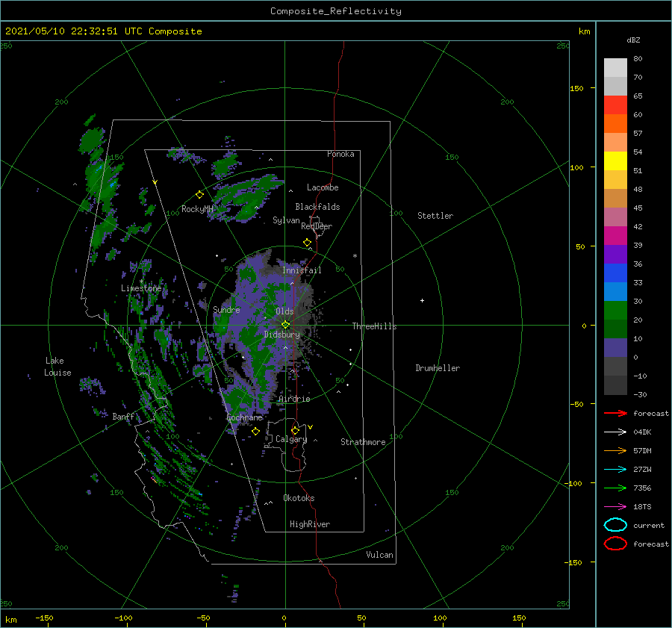Viewport: 672px width, 628px height.
Task: Click the white plus marker south of Stettler
Action: (422, 300)
